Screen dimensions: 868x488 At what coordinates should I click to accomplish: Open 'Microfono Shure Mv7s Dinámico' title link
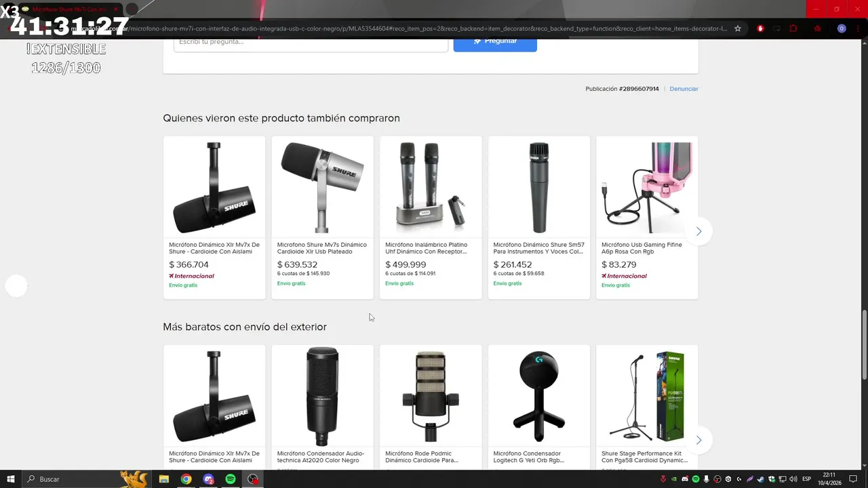coord(322,248)
